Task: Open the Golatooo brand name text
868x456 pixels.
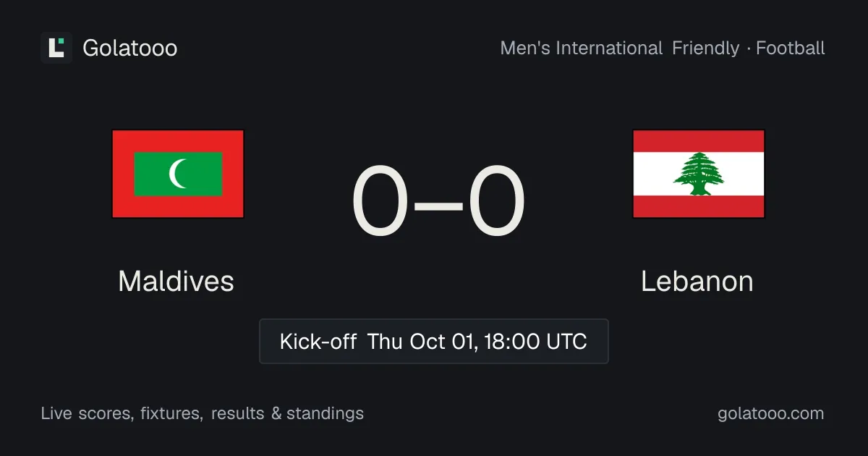Action: point(130,48)
